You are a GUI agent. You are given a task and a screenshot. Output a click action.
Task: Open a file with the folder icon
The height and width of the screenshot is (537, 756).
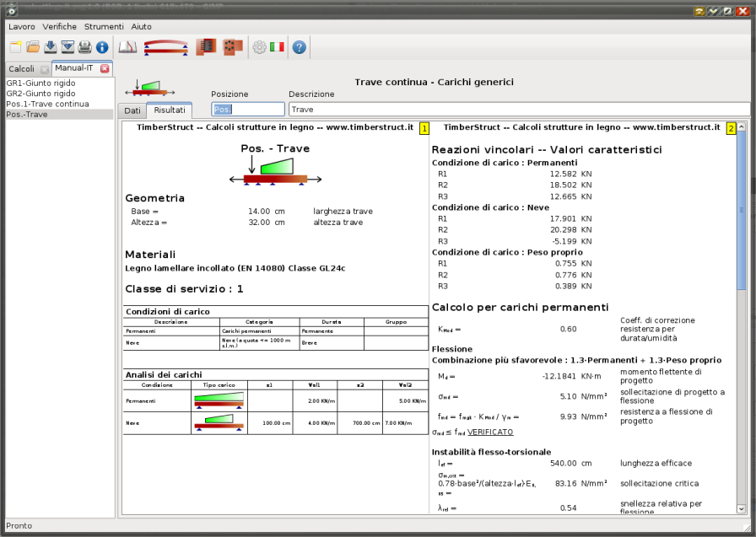point(33,47)
